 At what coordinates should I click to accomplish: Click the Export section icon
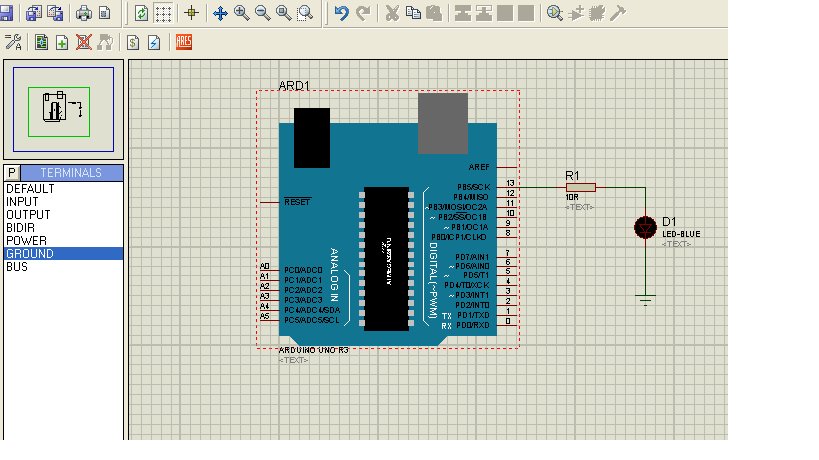(x=55, y=13)
